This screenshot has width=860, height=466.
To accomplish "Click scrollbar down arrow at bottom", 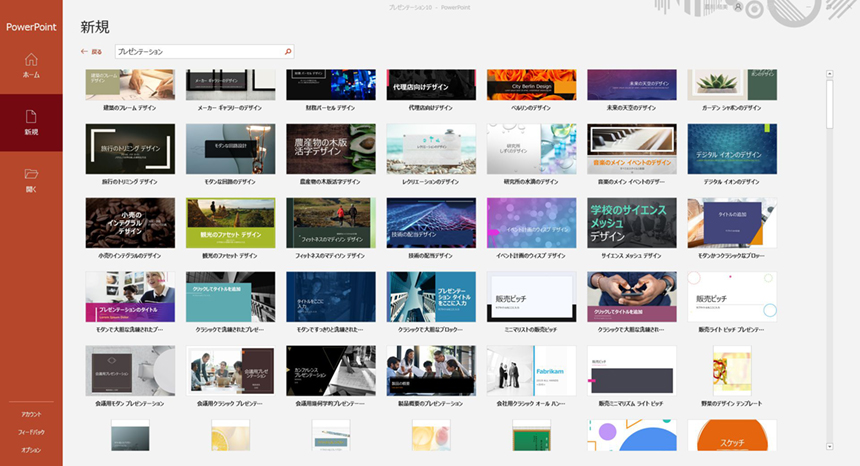I will tap(829, 446).
